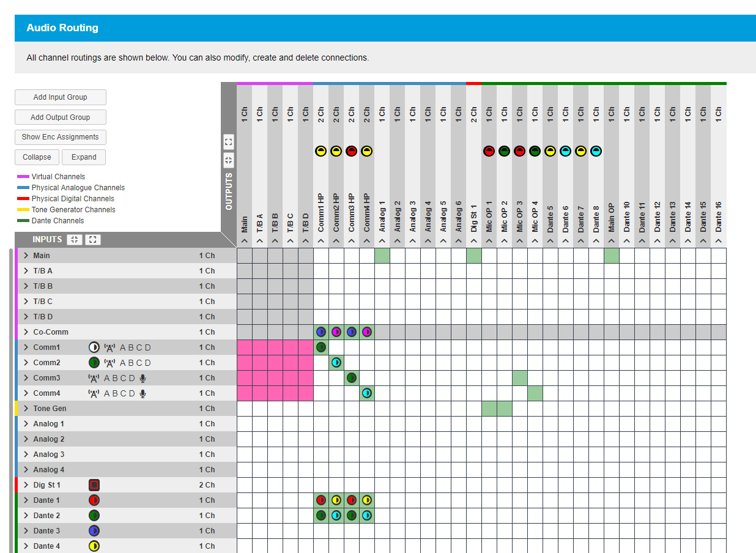Toggle the Tone Gen to Mic OP 1 crosspoint
The image size is (756, 553).
pyautogui.click(x=489, y=409)
